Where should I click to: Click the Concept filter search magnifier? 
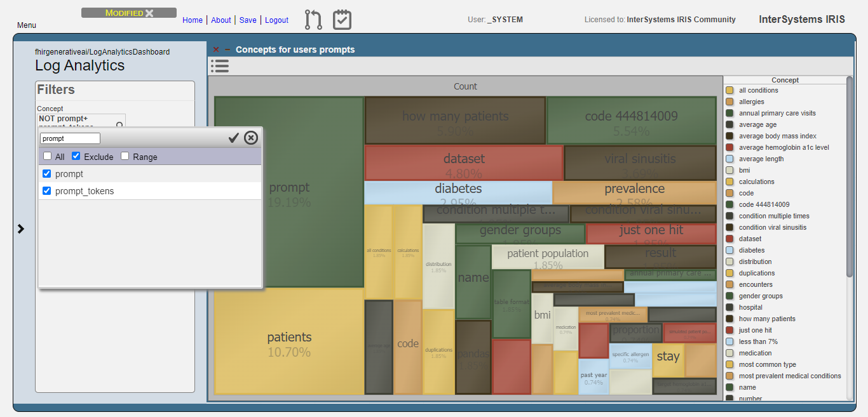point(119,124)
